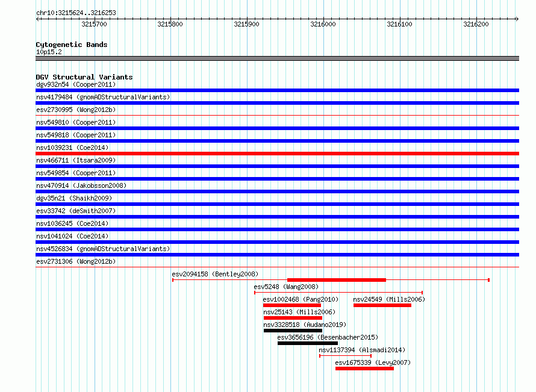Image resolution: width=536 pixels, height=392 pixels.
Task: Select the 10p15.2 band label
Action: [49, 52]
